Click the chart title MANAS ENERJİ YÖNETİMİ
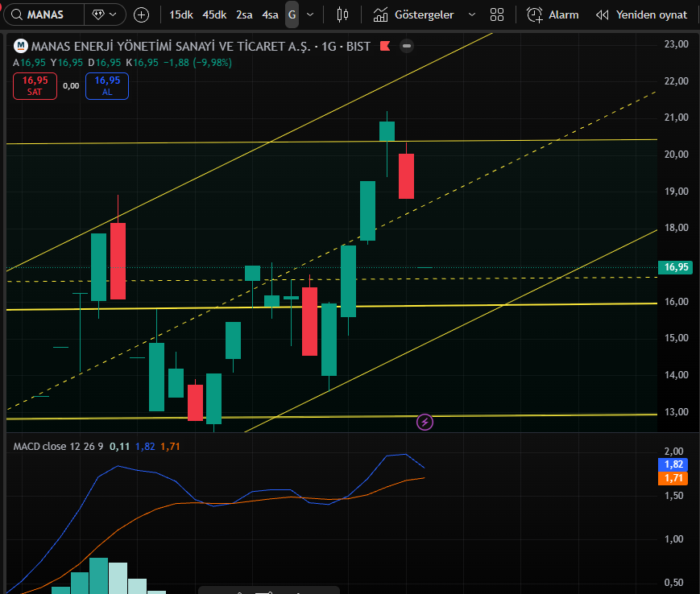Image resolution: width=700 pixels, height=594 pixels. pos(201,47)
